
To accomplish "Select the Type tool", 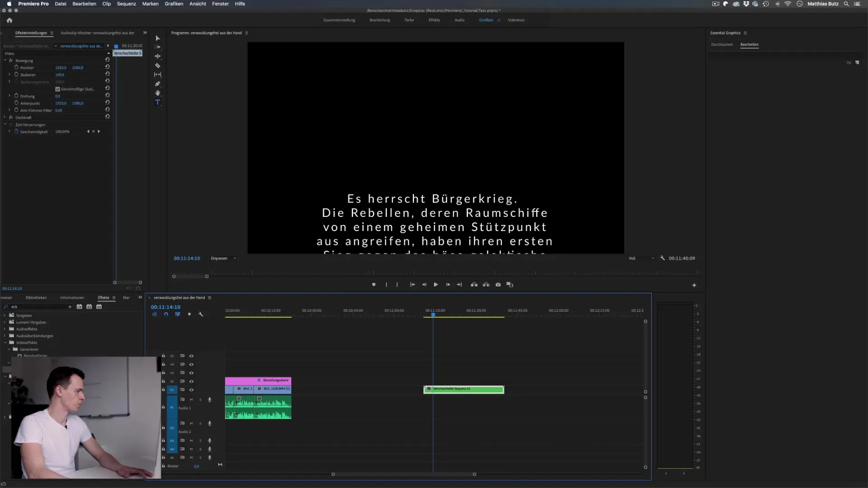I will (158, 102).
